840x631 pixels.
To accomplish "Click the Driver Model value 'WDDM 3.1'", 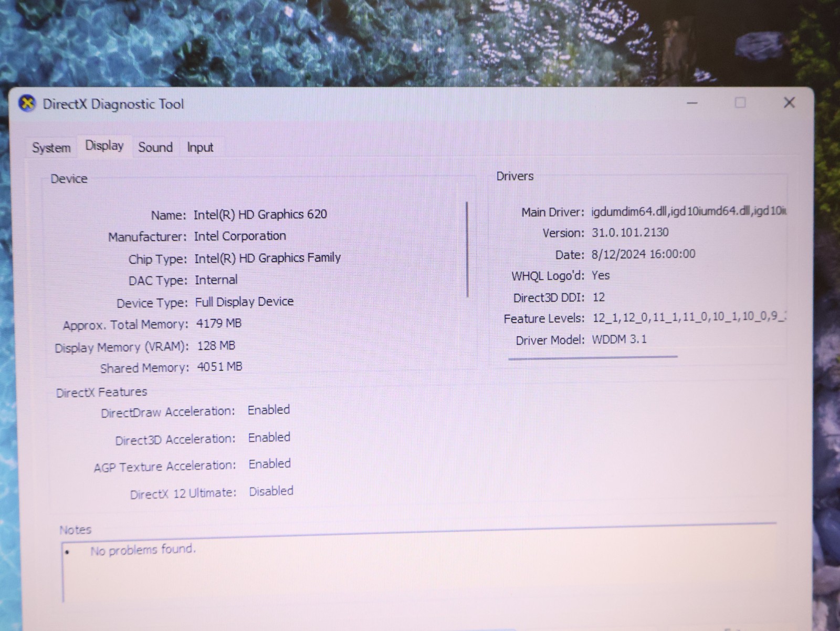I will (619, 339).
